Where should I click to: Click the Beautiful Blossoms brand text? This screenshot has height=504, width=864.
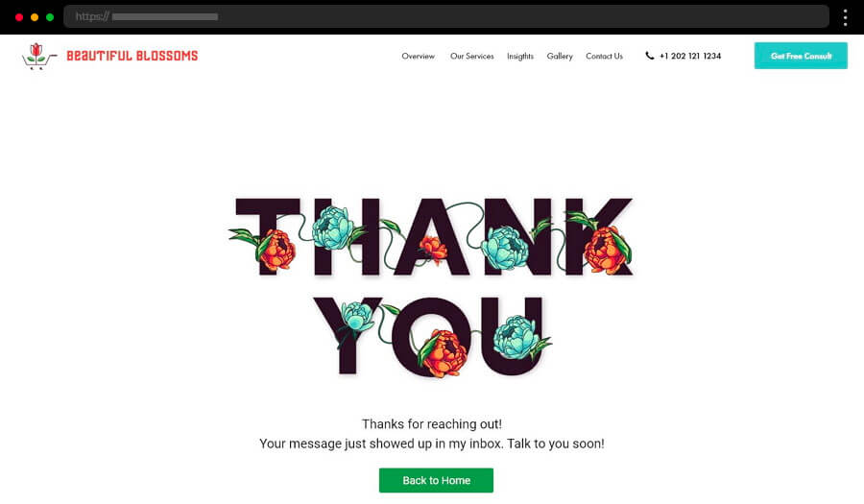[x=132, y=57]
